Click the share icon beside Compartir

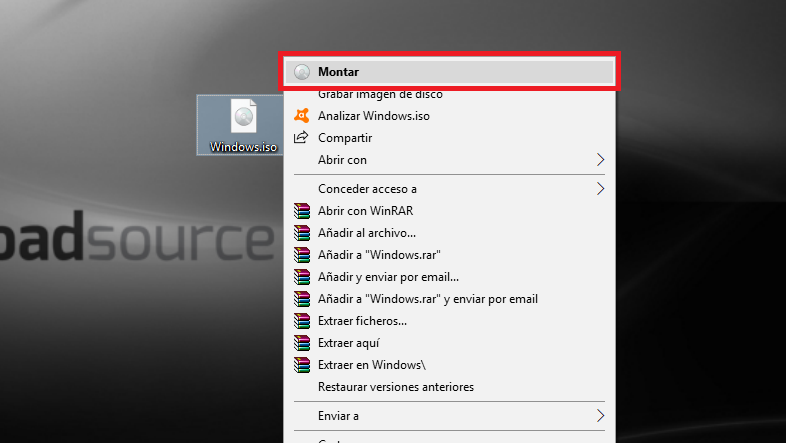coord(301,137)
